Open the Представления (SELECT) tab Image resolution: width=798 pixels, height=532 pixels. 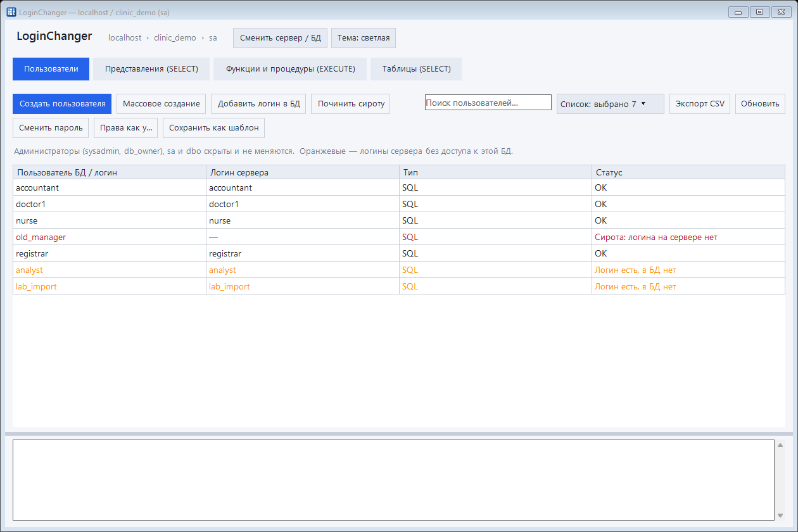[x=151, y=69]
